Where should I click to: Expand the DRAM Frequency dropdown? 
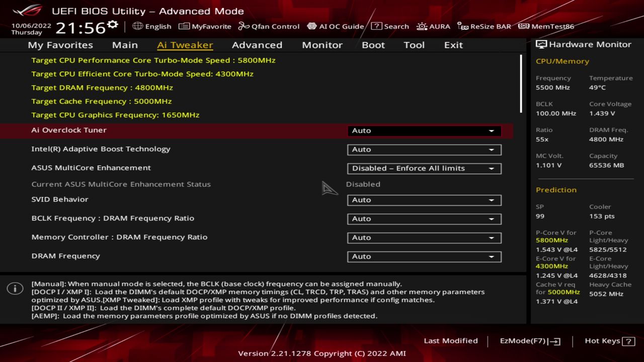424,256
